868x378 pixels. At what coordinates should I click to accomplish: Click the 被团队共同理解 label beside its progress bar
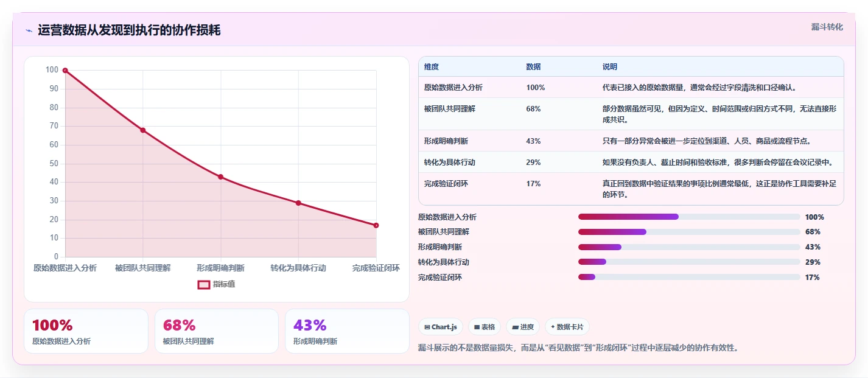coord(444,232)
